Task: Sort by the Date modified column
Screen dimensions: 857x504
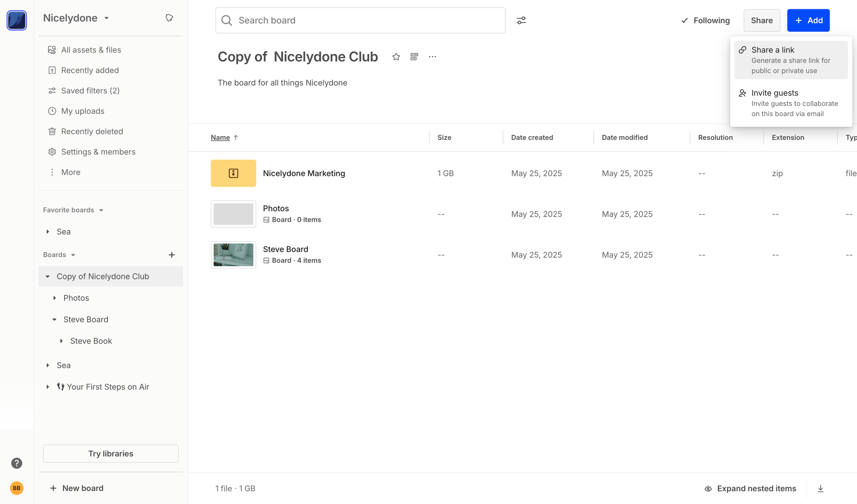Action: point(625,137)
